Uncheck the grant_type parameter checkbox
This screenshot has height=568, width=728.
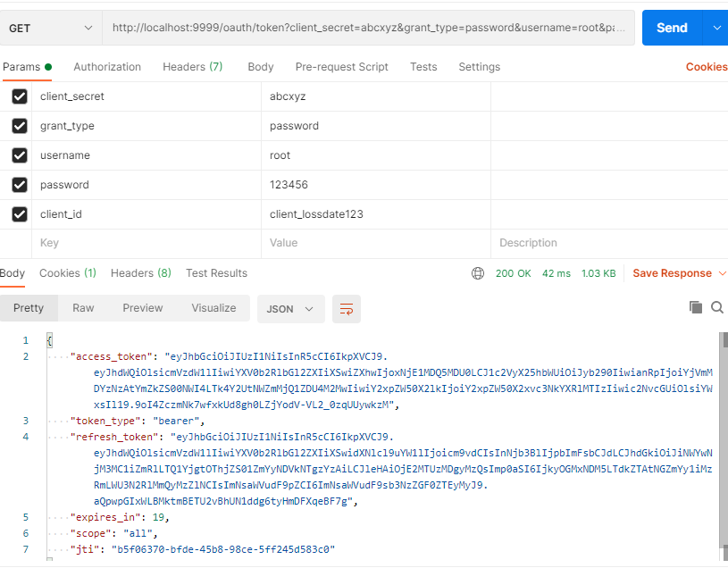point(20,126)
